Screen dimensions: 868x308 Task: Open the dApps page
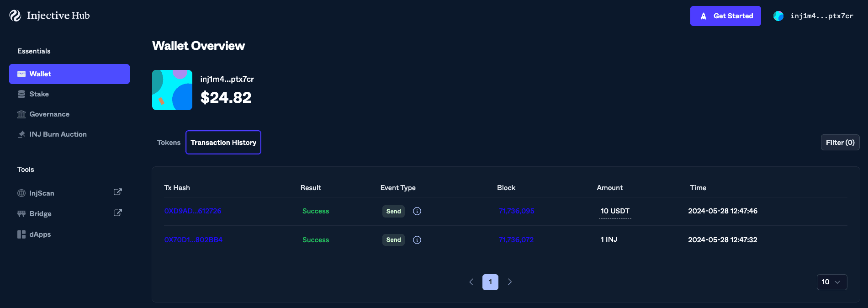tap(69, 234)
